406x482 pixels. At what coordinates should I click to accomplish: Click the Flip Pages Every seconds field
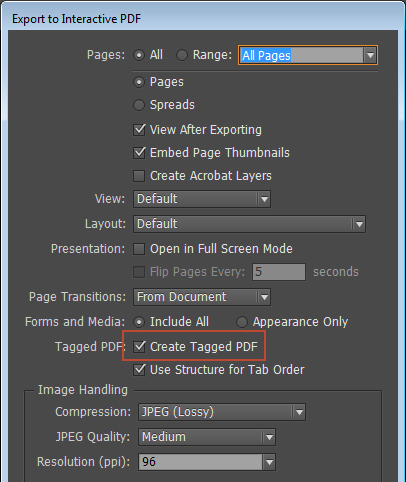pos(279,272)
